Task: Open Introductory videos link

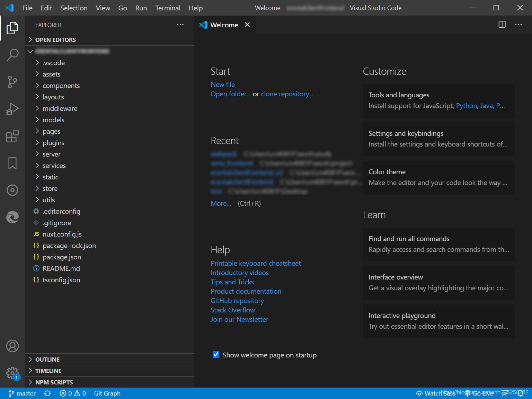Action: pyautogui.click(x=240, y=273)
